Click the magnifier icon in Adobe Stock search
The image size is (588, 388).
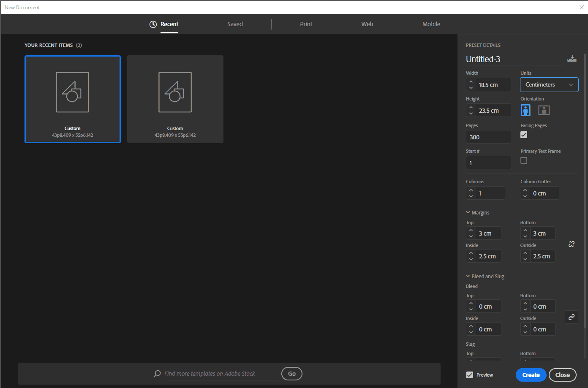coord(157,374)
